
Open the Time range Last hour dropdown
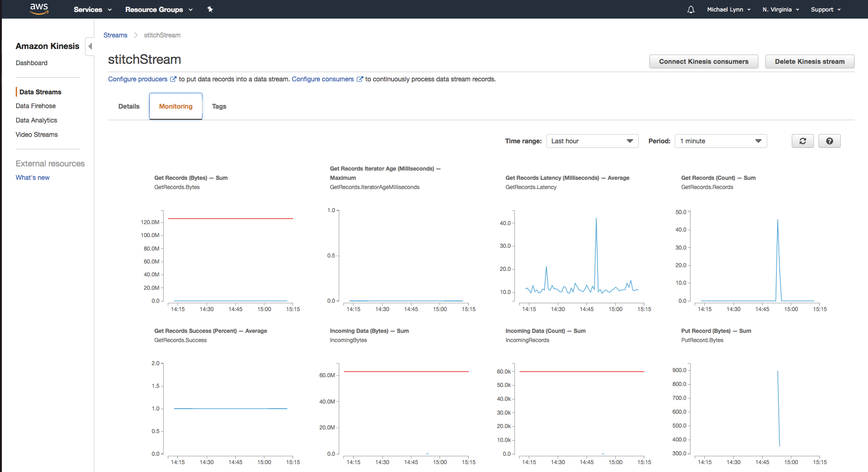[x=592, y=141]
